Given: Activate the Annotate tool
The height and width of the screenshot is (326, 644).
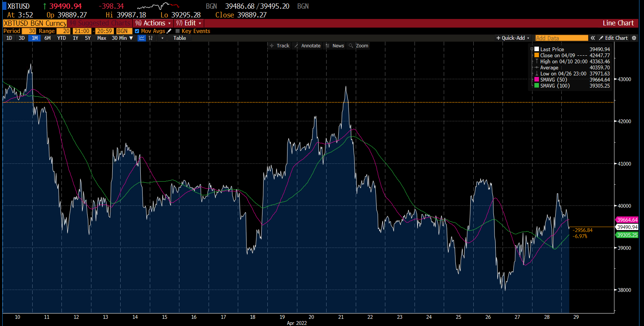Looking at the screenshot, I should (307, 45).
